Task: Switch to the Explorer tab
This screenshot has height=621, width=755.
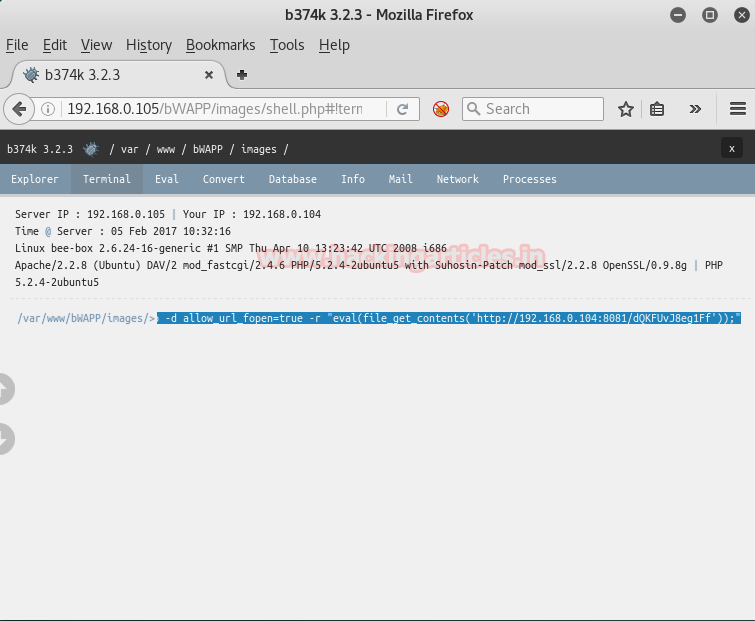Action: coord(35,179)
